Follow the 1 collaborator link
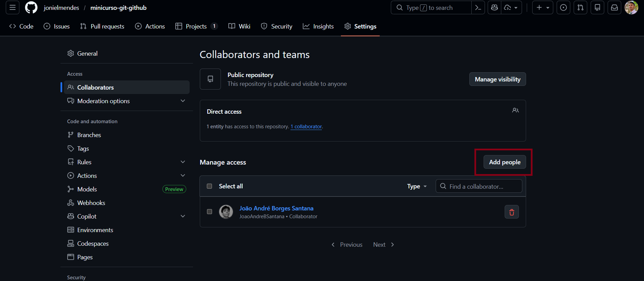The width and height of the screenshot is (644, 281). [306, 127]
